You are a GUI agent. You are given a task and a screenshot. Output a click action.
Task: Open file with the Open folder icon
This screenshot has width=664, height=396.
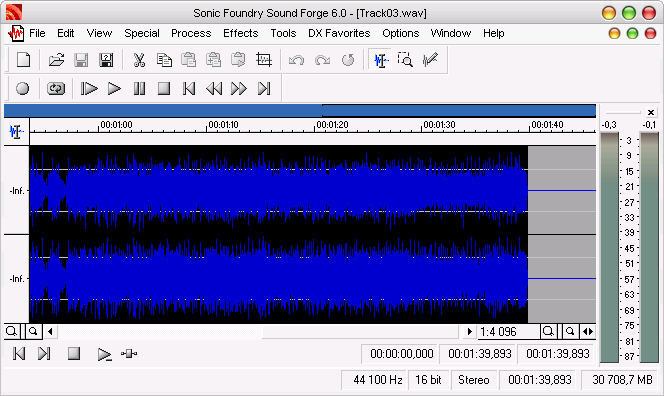tap(56, 60)
